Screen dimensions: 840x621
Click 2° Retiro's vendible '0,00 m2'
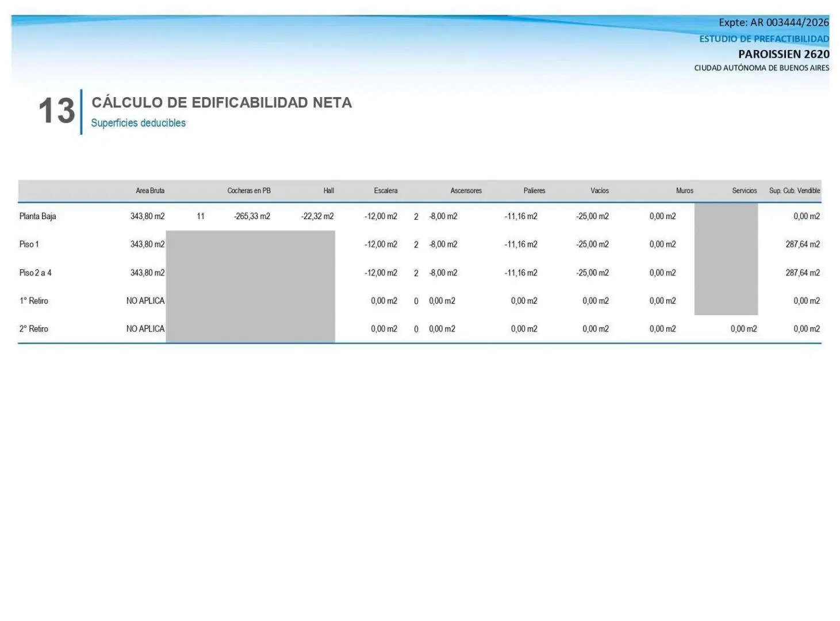[807, 329]
